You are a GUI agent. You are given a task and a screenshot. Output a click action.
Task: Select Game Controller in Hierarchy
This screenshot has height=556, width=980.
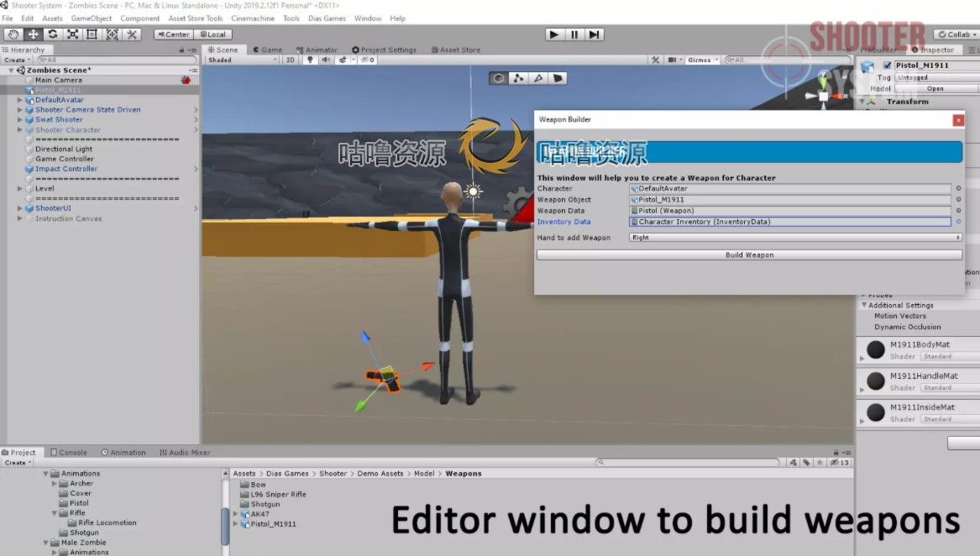(65, 159)
